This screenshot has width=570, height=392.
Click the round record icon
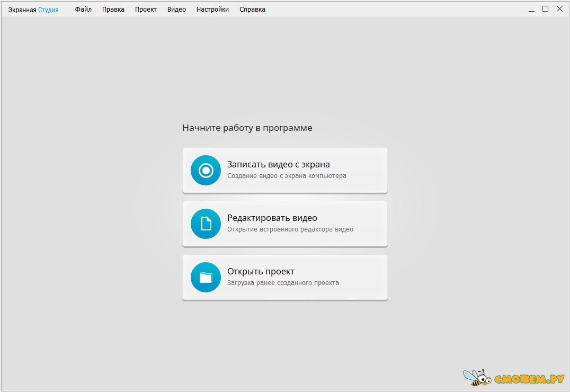[206, 170]
